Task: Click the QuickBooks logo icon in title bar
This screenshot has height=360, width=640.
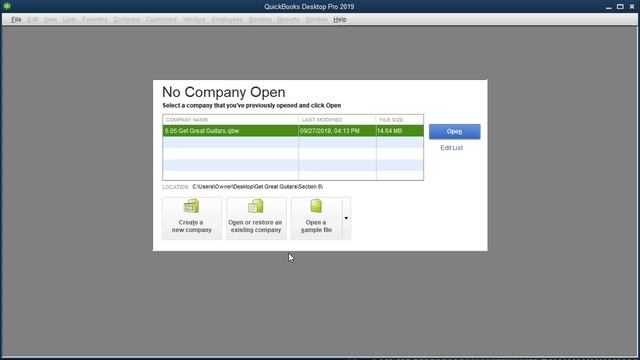Action: (x=7, y=6)
